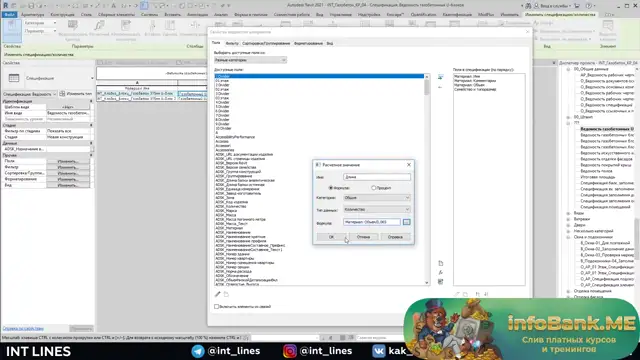Select the Процент radio button
The width and height of the screenshot is (640, 360).
coord(373,188)
